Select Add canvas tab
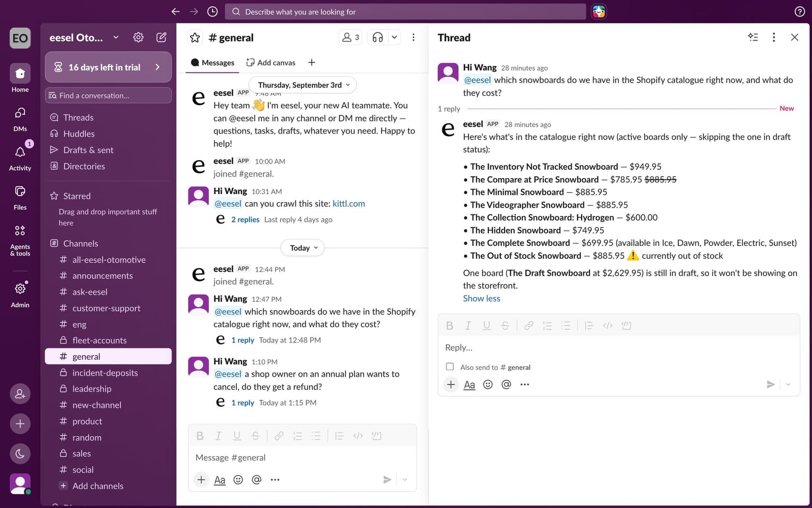The height and width of the screenshot is (508, 812). pos(271,62)
